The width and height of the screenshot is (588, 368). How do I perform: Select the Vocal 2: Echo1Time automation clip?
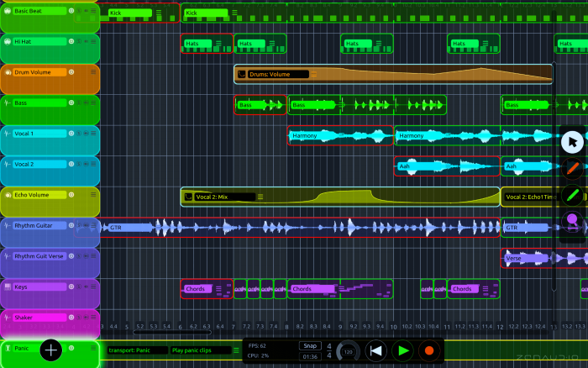coord(544,197)
